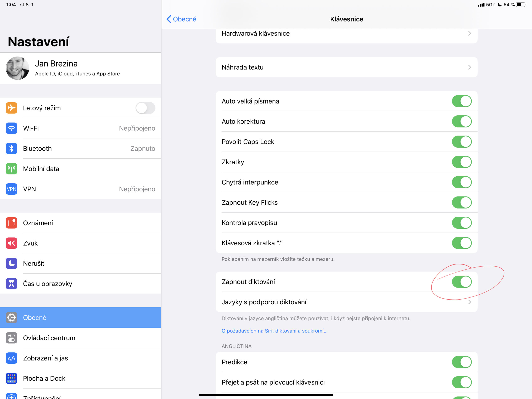Screen dimensions: 532x399
Task: Expand Jazyky s podporou diktování
Action: [x=346, y=302]
